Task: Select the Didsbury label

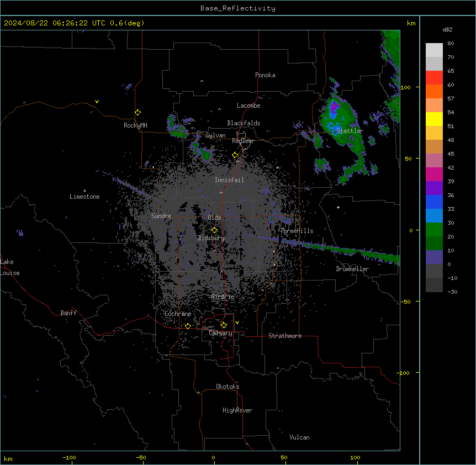Action: (x=211, y=238)
